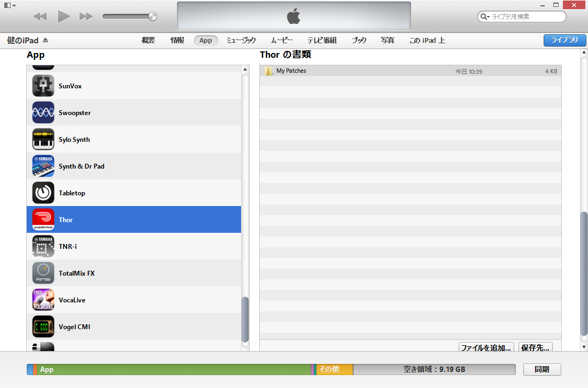The height and width of the screenshot is (388, 588).
Task: Click the TNR-i Yamaha grid icon
Action: click(43, 246)
